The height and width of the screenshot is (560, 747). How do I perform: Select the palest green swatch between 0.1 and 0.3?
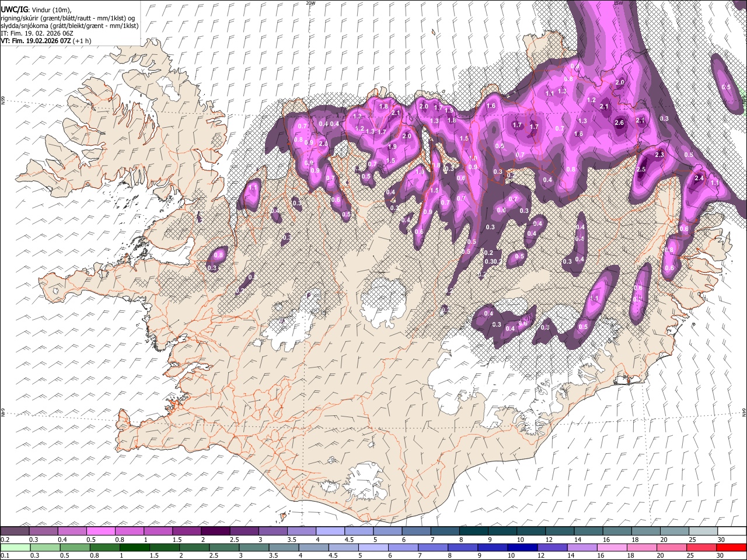(15, 547)
